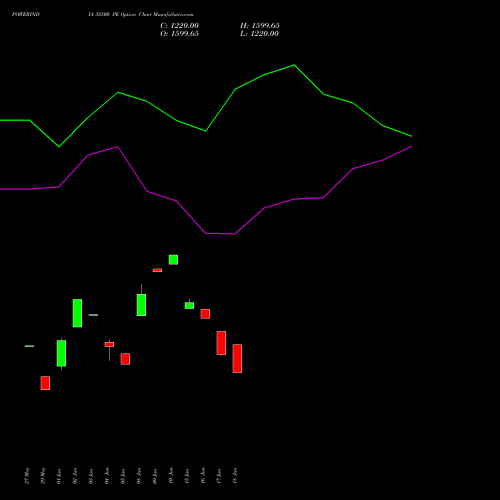Click the tall green candle above 02 Jun
The height and width of the screenshot is (500, 500).
click(77, 313)
